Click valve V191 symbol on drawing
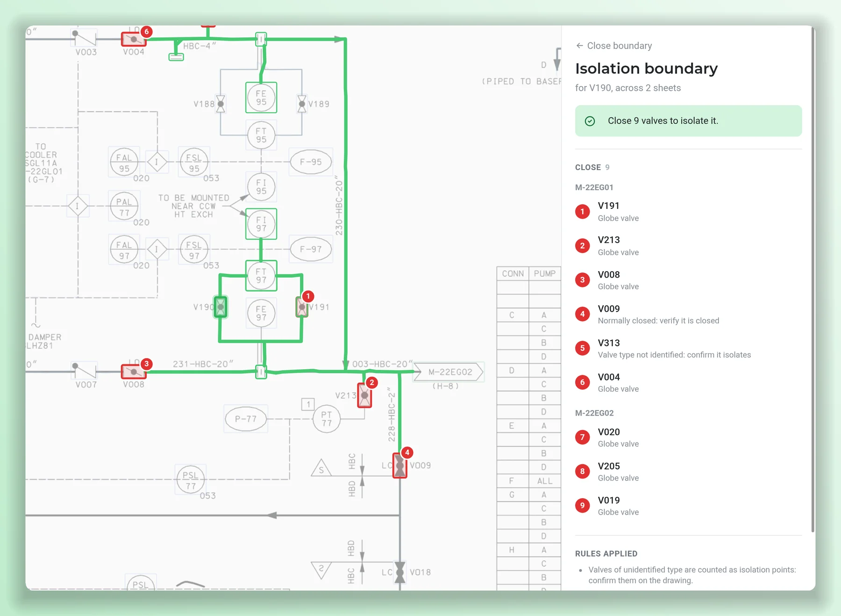Screen dimensions: 841x616 [302, 308]
